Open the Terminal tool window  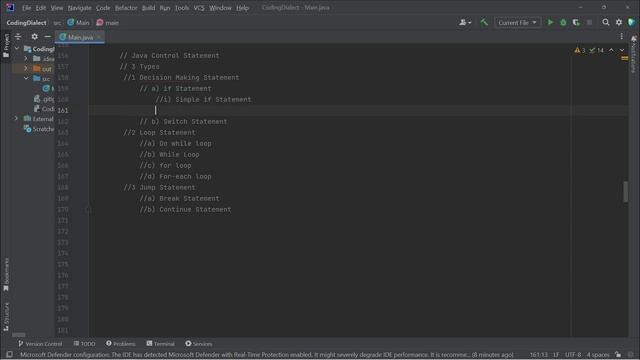click(x=160, y=344)
